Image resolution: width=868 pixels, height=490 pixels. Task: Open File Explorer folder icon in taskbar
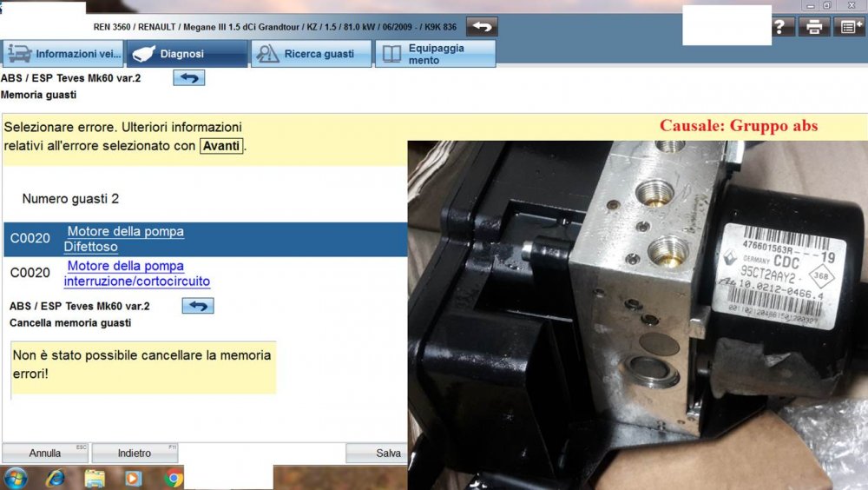coord(95,478)
